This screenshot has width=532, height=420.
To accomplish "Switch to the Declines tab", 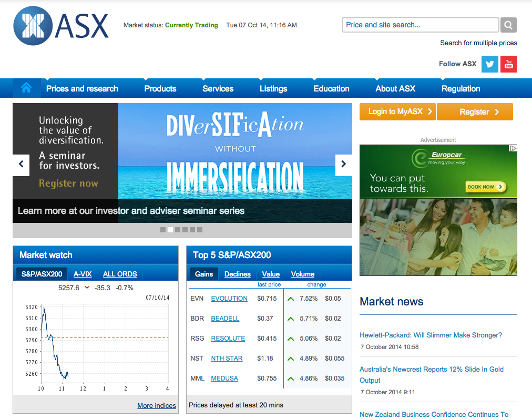I will 238,274.
